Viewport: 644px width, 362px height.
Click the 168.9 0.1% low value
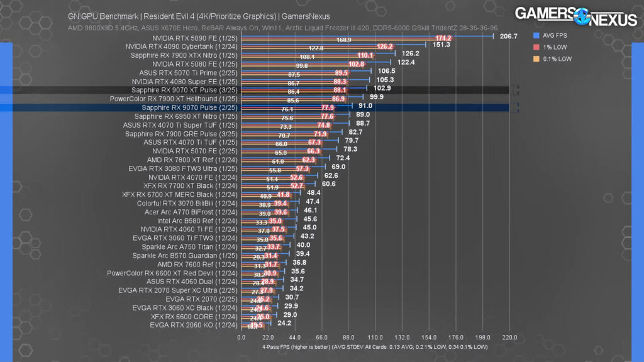[344, 40]
